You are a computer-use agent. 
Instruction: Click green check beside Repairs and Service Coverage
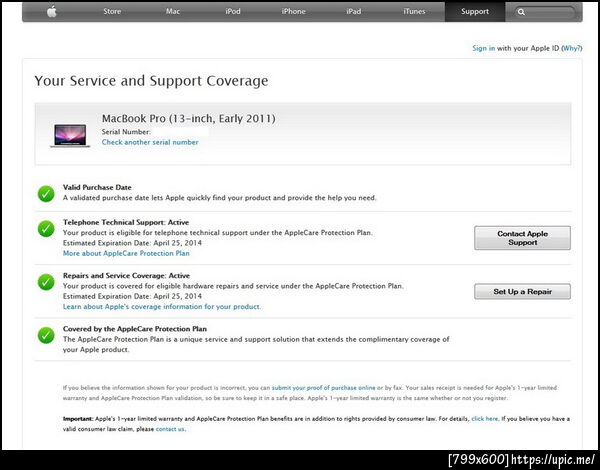click(x=46, y=282)
